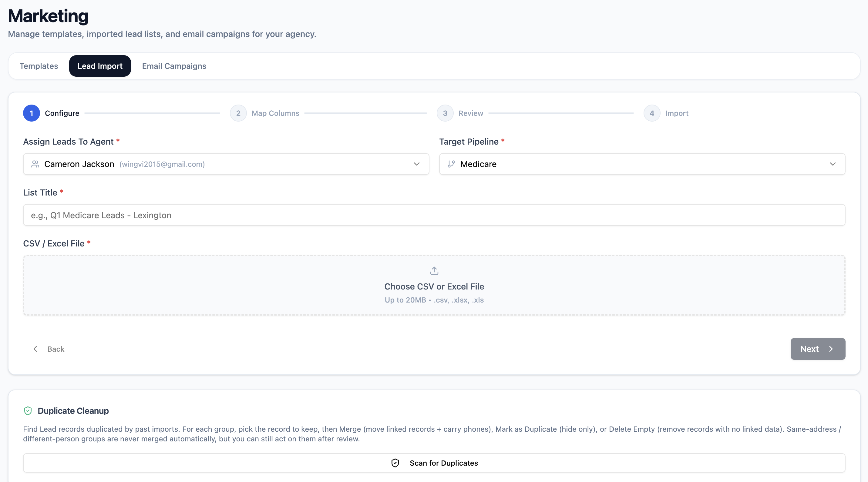This screenshot has height=482, width=868.
Task: Click the CSV / Excel File label
Action: coord(54,243)
